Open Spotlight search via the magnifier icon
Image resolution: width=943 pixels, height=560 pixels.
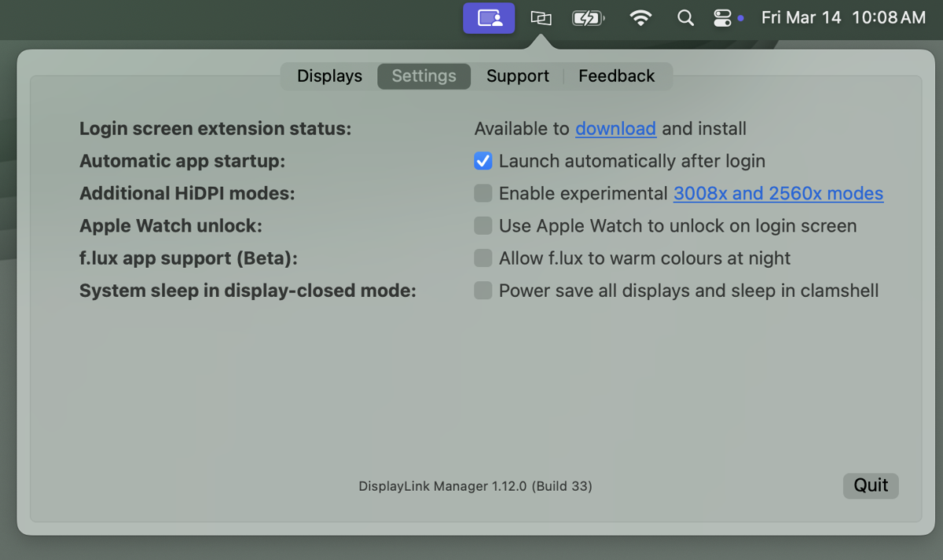point(684,17)
